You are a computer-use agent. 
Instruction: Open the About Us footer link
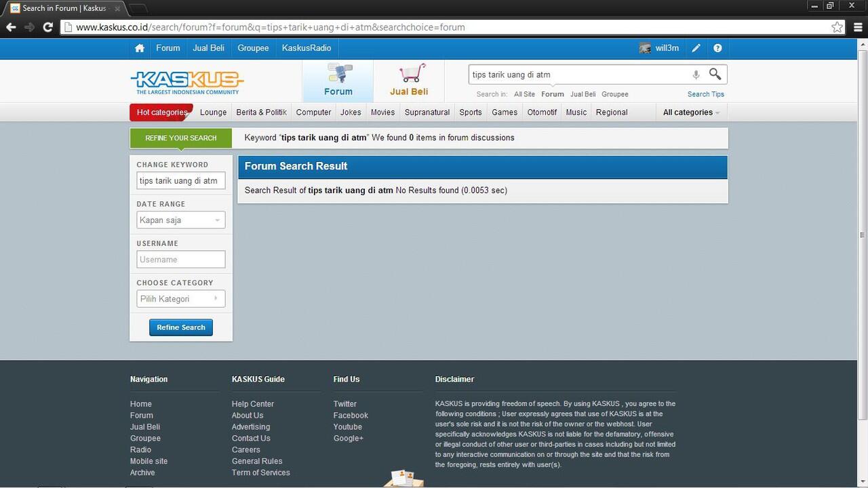(248, 415)
